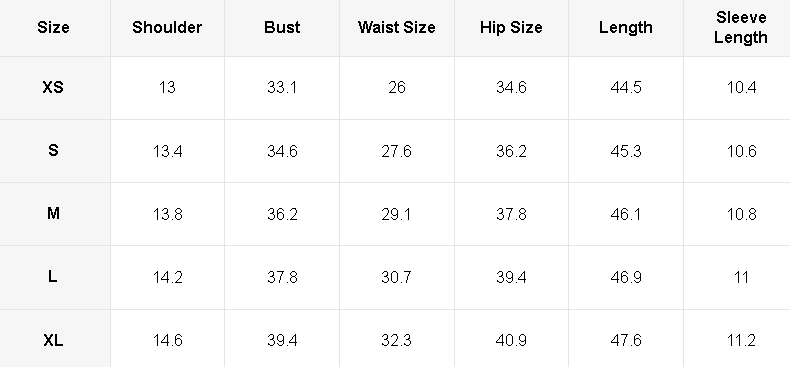The image size is (790, 367).
Task: Click the S size row label
Action: tap(53, 151)
